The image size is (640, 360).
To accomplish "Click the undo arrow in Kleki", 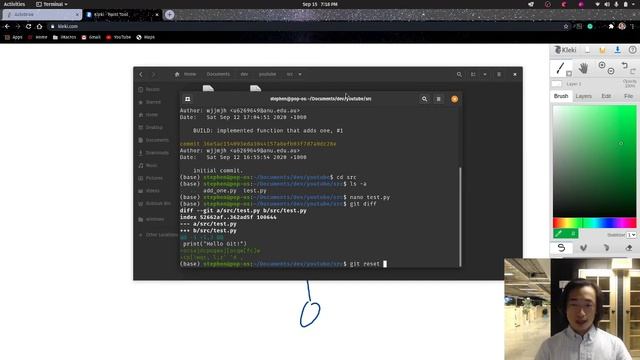I will [x=624, y=65].
